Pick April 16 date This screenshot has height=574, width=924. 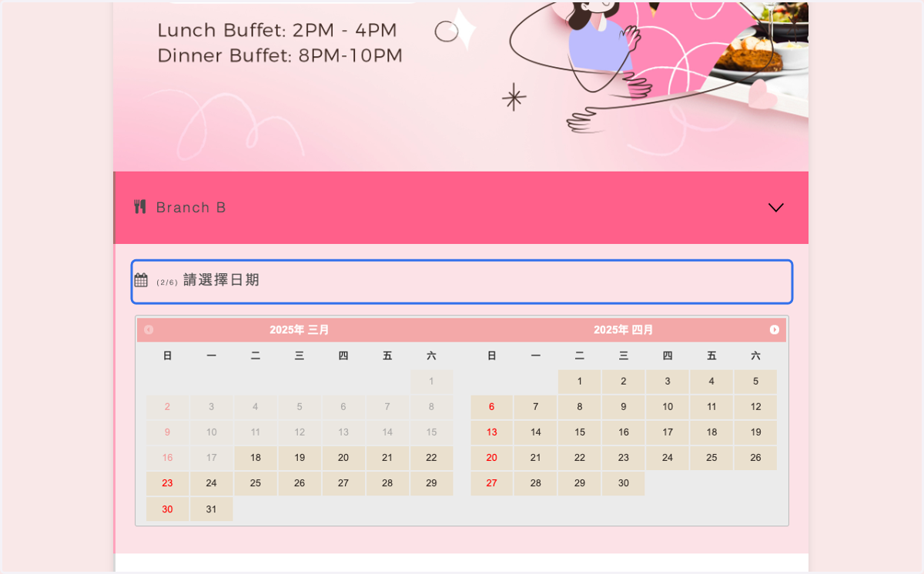point(624,432)
